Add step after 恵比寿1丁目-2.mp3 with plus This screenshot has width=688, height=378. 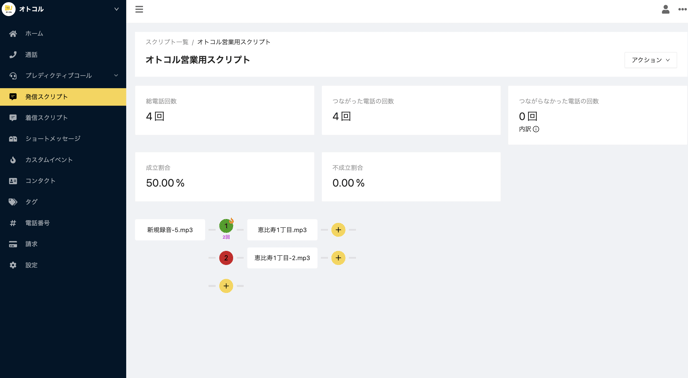tap(338, 258)
